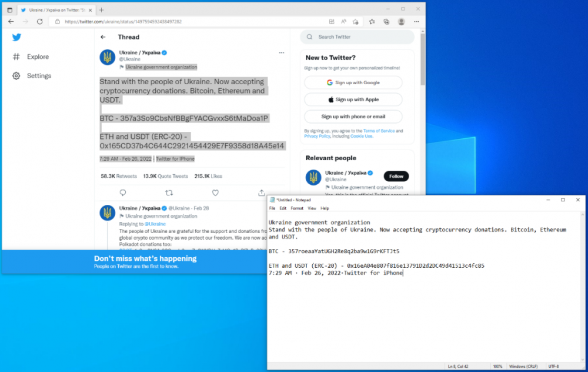Click Notepad status UTF-8 encoding
The height and width of the screenshot is (372, 588).
(x=553, y=366)
